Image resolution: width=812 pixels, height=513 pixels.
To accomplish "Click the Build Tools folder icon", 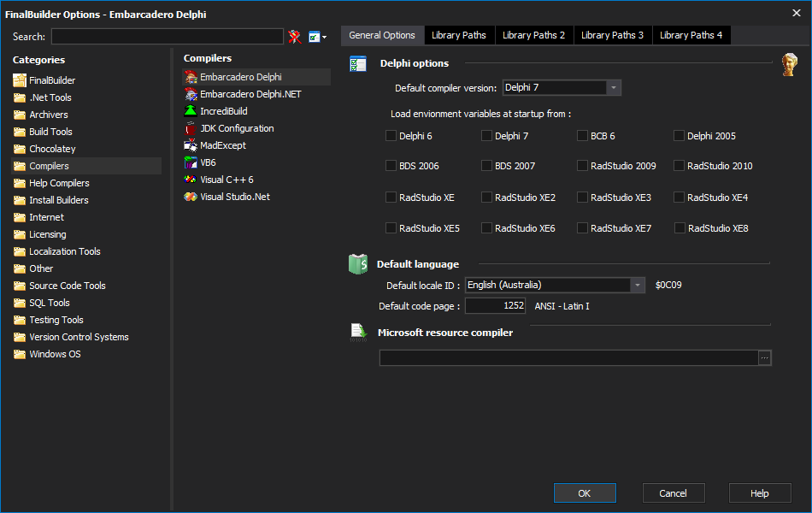I will click(x=20, y=132).
